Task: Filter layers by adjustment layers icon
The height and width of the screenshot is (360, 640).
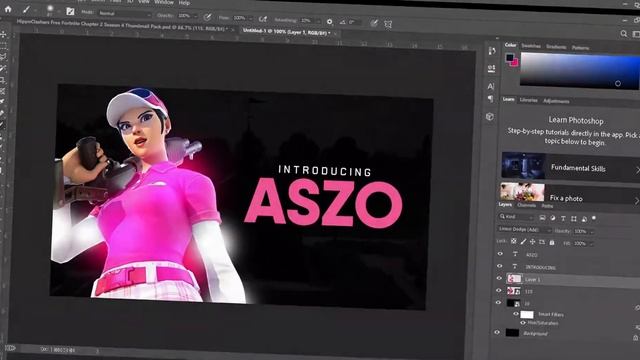Action: coord(553,218)
